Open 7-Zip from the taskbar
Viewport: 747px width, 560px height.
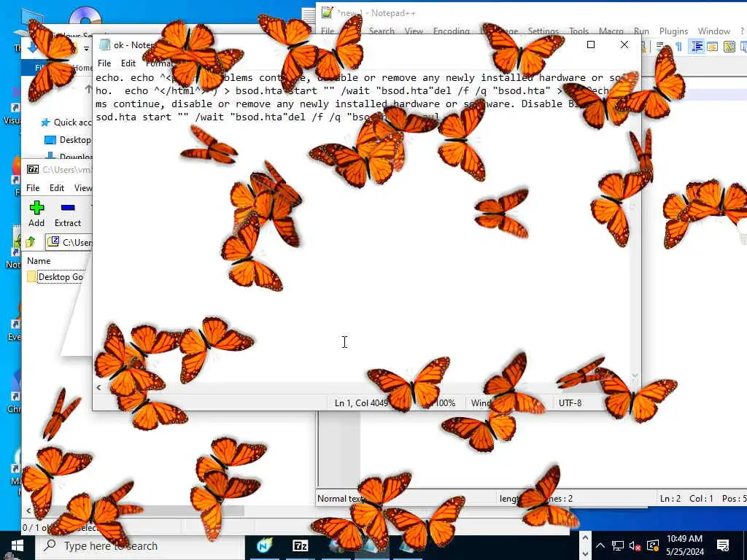pyautogui.click(x=300, y=545)
